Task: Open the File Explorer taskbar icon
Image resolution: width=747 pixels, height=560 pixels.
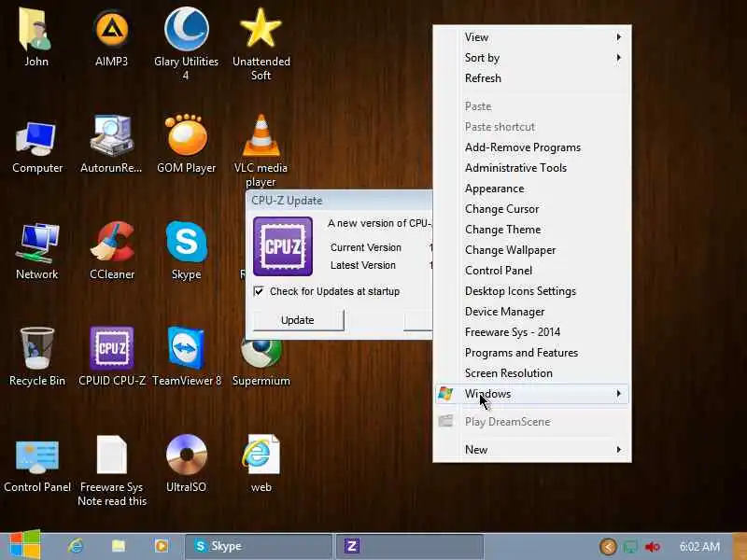Action: tap(119, 546)
